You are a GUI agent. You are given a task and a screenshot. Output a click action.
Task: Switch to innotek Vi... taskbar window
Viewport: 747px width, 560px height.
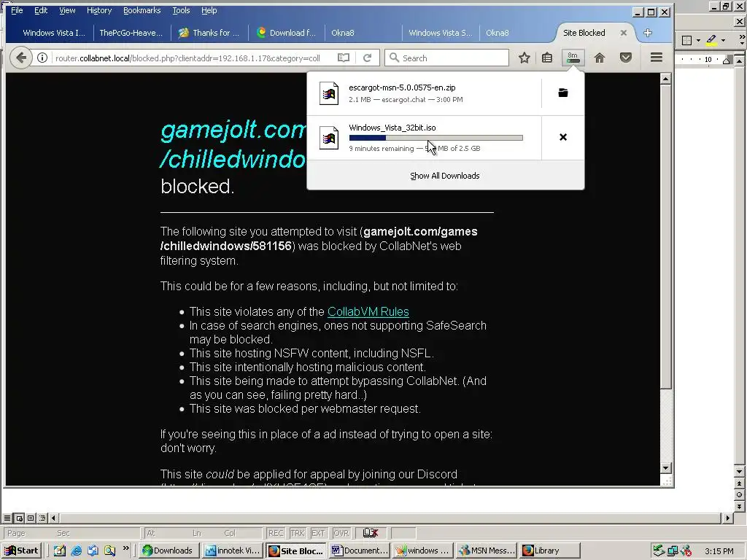(233, 550)
